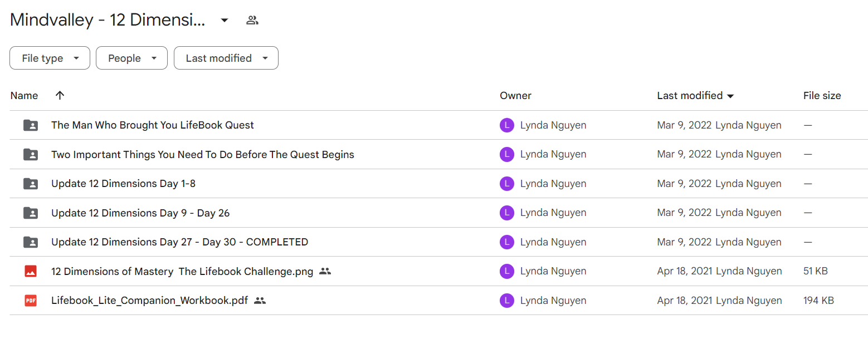This screenshot has height=344, width=868.
Task: Click shared icon next to Lifebook Challenge.png
Action: [325, 271]
